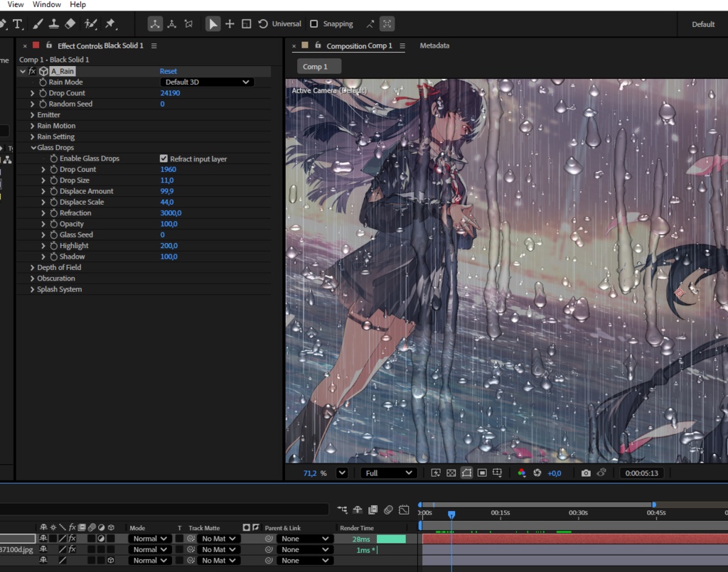Click the show snapshot icon
Image resolution: width=728 pixels, height=572 pixels.
click(x=601, y=473)
